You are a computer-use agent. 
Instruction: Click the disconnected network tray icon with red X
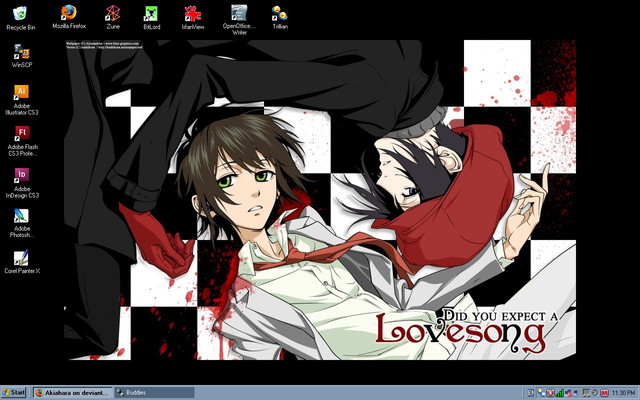coord(569,393)
